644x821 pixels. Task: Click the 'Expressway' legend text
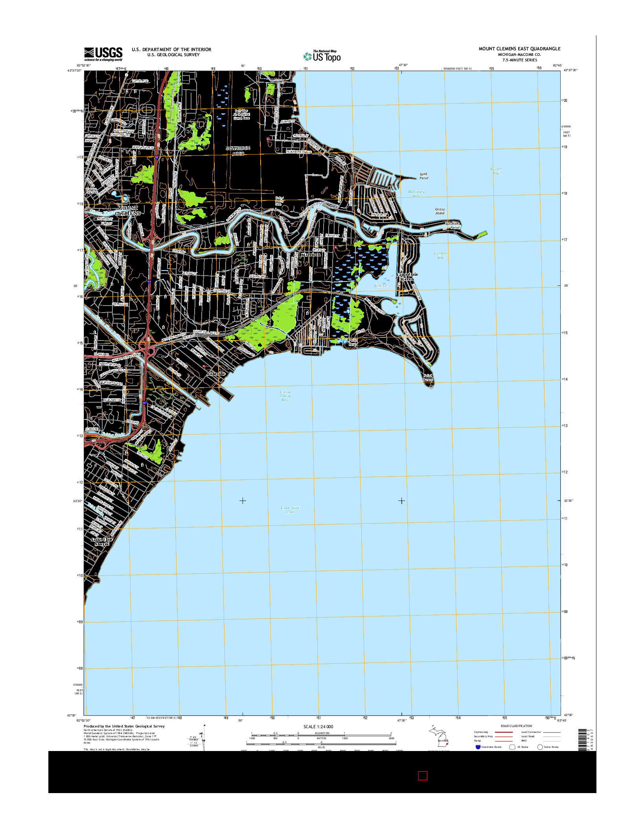481,732
